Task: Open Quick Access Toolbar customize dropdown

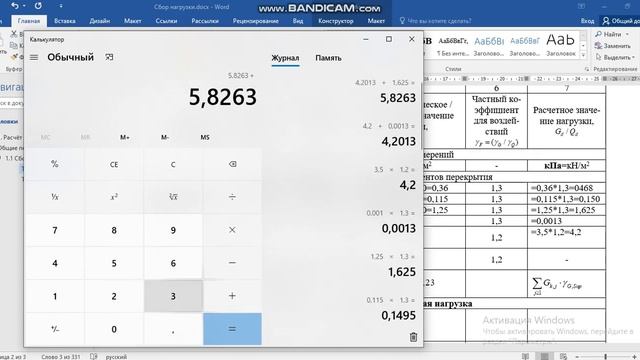Action: click(x=61, y=6)
